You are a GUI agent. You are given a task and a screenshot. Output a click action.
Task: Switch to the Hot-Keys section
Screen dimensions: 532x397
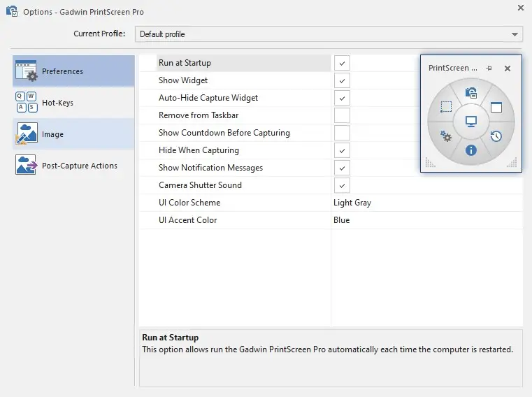coord(73,103)
